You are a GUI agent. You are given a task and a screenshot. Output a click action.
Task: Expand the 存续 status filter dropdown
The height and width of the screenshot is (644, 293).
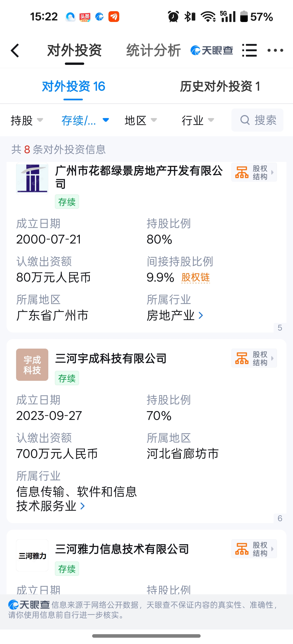click(x=85, y=120)
